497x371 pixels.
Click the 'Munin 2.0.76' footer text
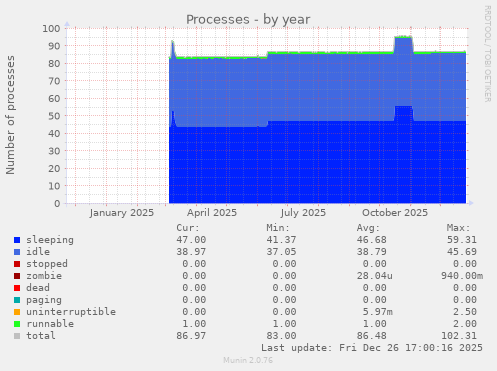(248, 360)
